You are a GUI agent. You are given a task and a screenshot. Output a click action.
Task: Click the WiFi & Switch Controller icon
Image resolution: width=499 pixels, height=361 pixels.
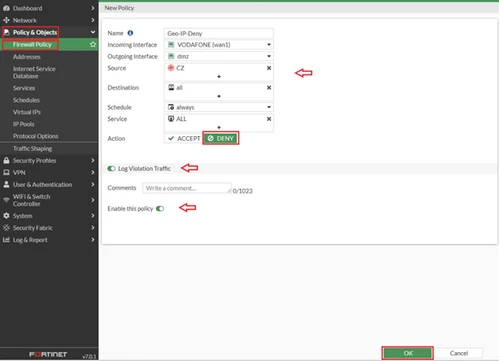tap(6, 200)
